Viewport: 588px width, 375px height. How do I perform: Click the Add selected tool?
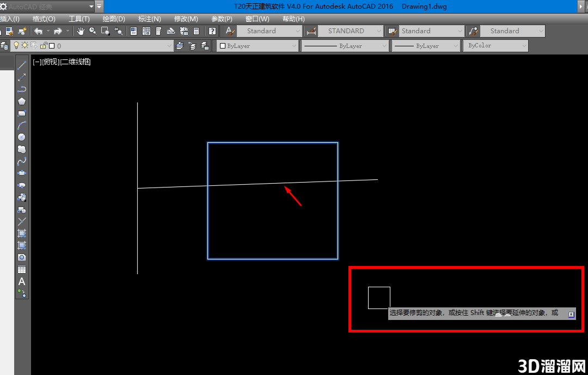[x=22, y=294]
